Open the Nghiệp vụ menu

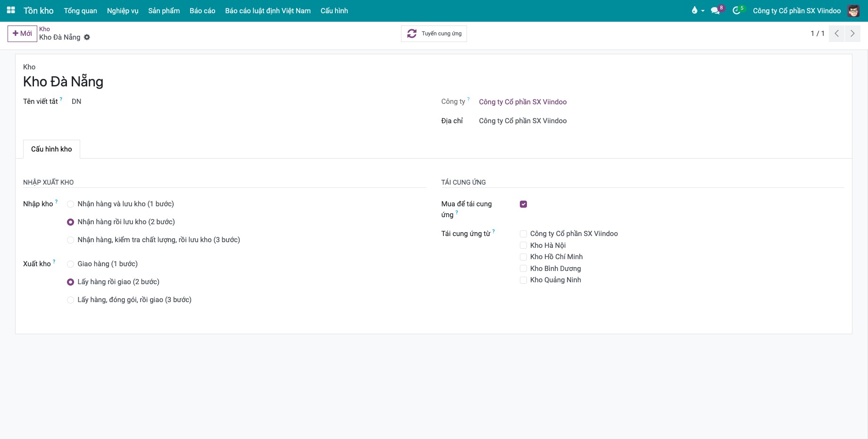[x=123, y=10]
